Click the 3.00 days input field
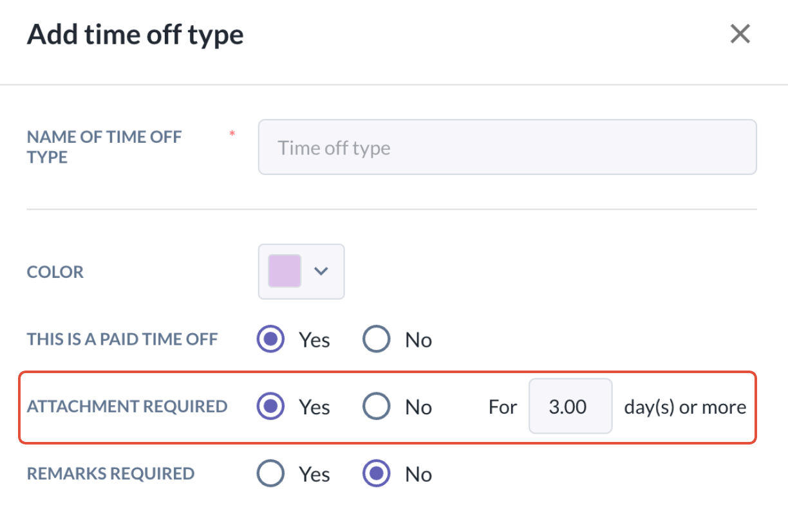 tap(570, 407)
